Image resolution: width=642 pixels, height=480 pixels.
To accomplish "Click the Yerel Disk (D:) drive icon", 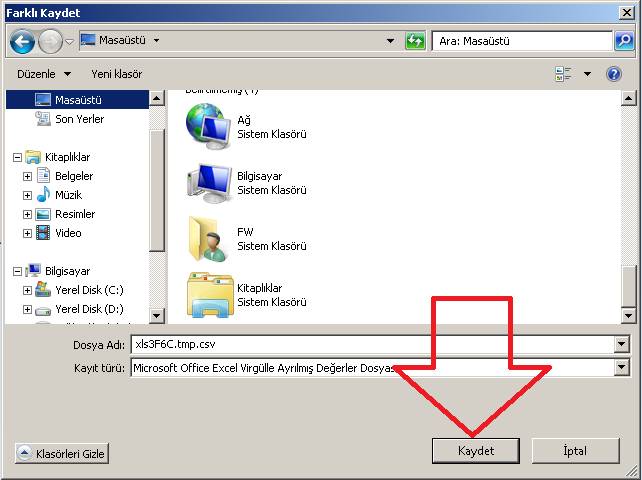I will [x=43, y=311].
